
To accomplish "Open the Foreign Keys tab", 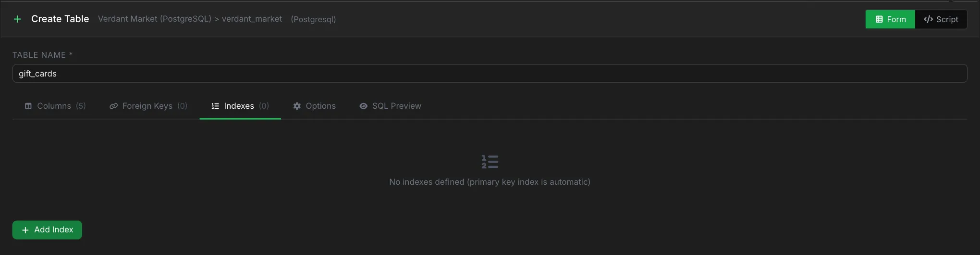I will (148, 106).
